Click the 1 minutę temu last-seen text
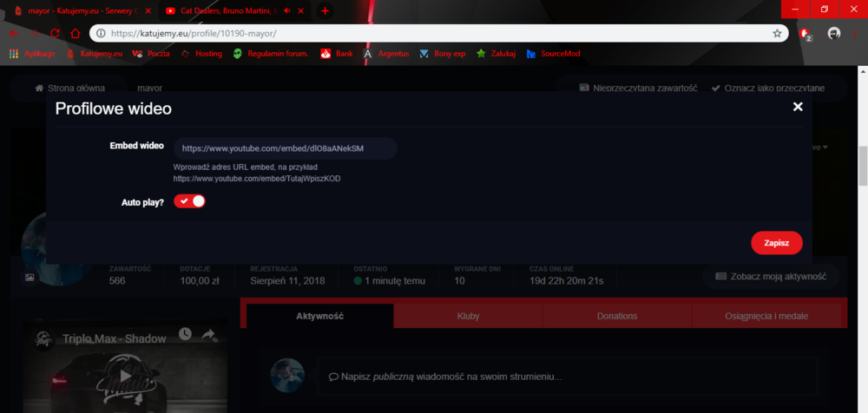868x413 pixels. (395, 281)
